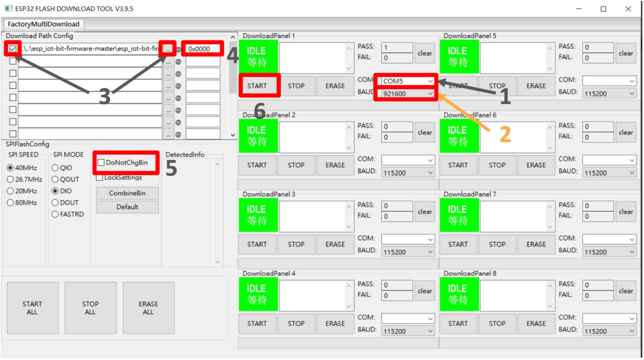
Task: Clear pass/fail counters on DownloadPanel 1
Action: point(425,53)
